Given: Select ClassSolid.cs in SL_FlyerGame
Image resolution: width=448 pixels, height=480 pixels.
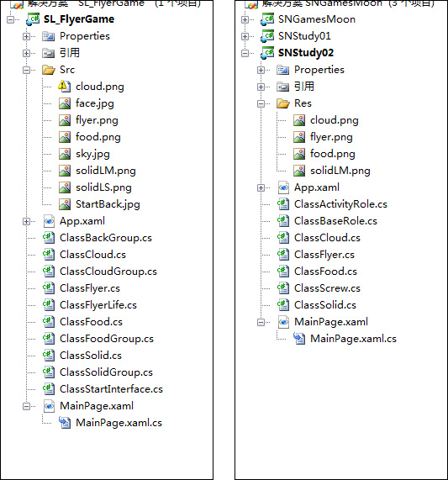Looking at the screenshot, I should [91, 356].
